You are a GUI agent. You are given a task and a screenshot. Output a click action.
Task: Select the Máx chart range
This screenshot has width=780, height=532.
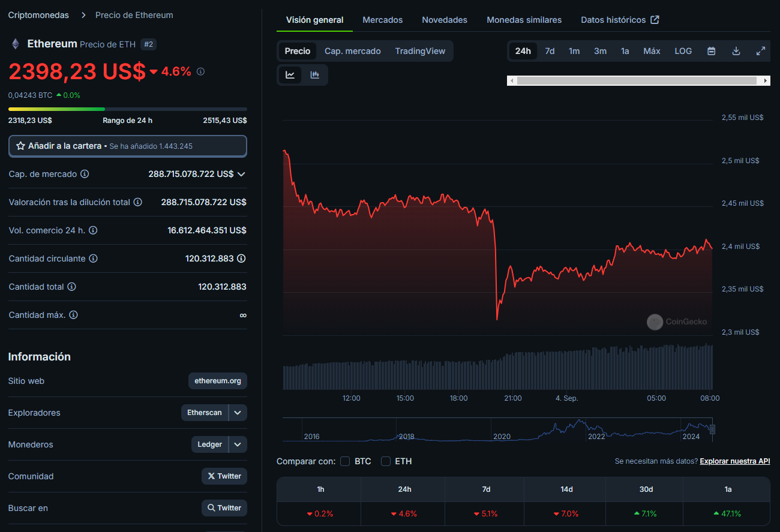pyautogui.click(x=652, y=51)
